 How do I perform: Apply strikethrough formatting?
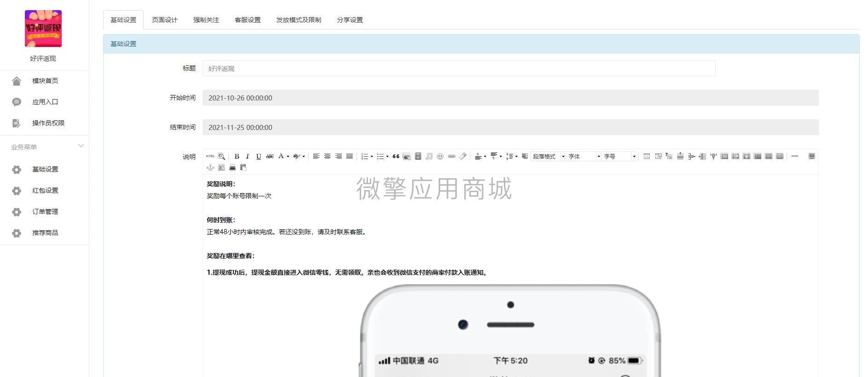(x=270, y=156)
